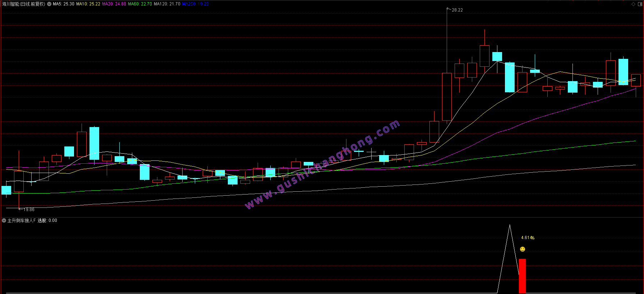The height and width of the screenshot is (294, 644).
Task: Open the dropdown beside 海川智能 chart title
Action: tap(49, 4)
